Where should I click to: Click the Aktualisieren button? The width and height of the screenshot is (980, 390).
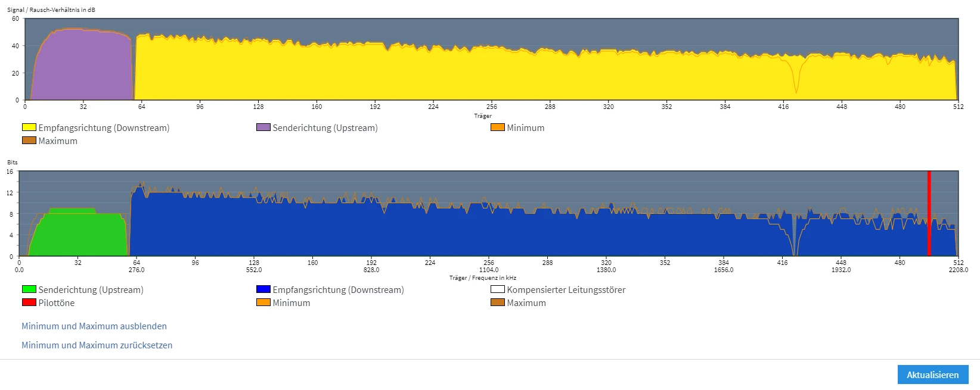click(x=933, y=375)
